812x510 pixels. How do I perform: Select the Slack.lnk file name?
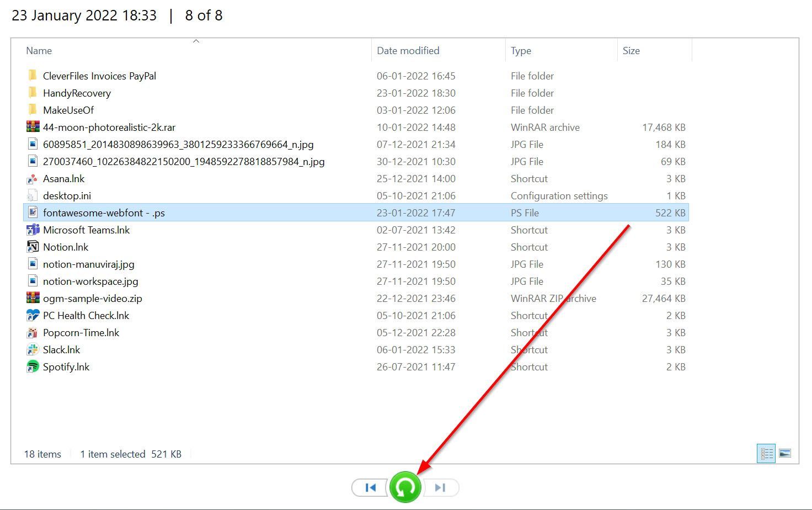[61, 350]
